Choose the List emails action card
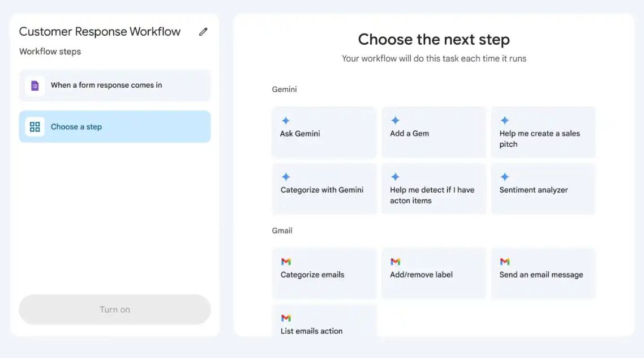Viewport: 644px width, 358px height. [x=324, y=321]
